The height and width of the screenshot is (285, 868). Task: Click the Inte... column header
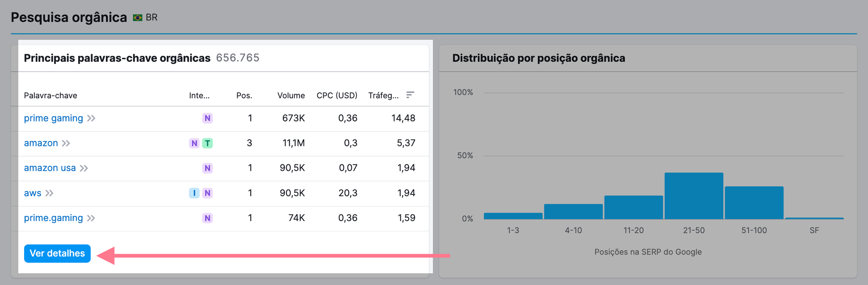coord(199,95)
